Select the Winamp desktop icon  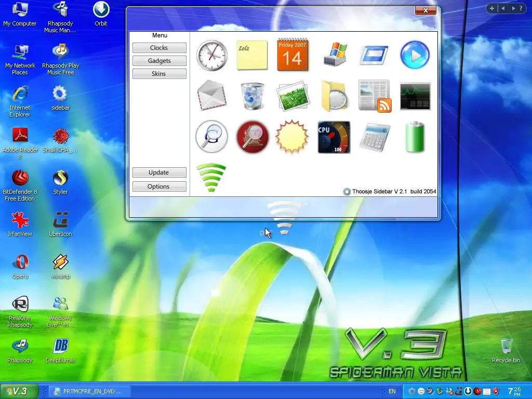click(60, 267)
